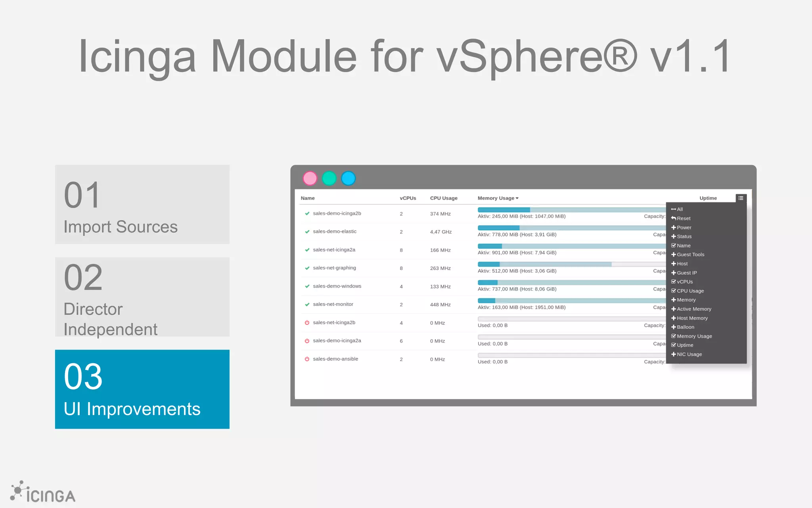Open VM sales-demo-elastic

click(x=335, y=231)
